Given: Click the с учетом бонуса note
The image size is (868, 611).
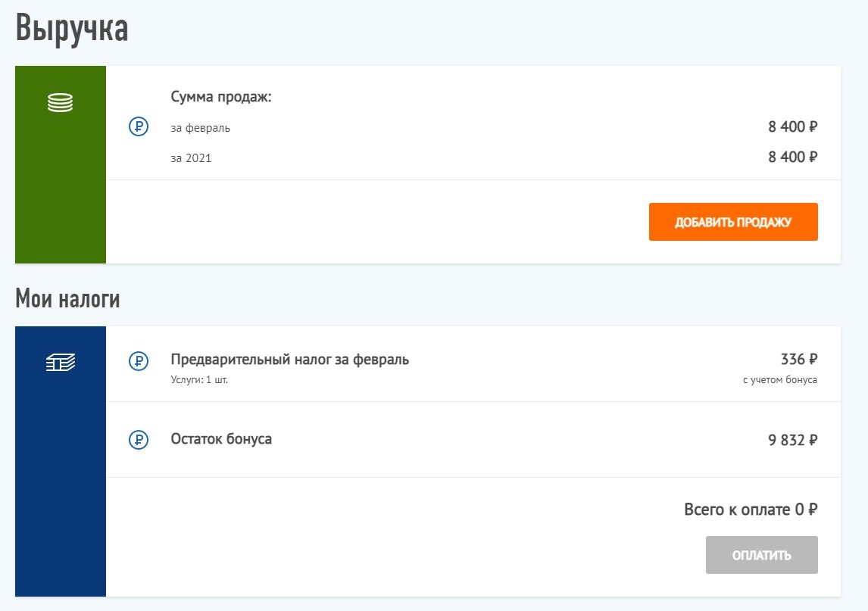Looking at the screenshot, I should [780, 379].
